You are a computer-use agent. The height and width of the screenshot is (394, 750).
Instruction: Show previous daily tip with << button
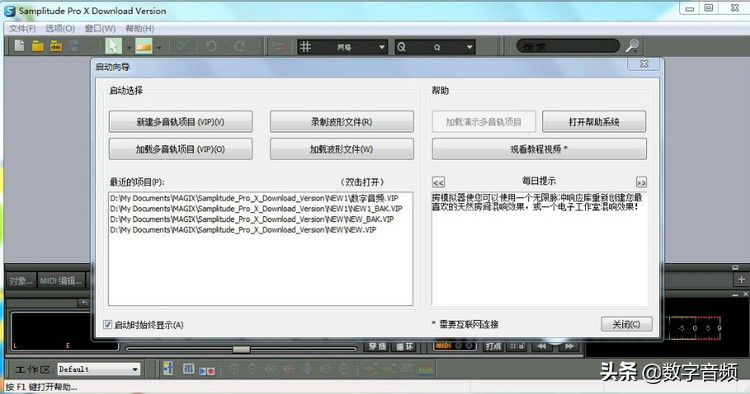point(438,182)
